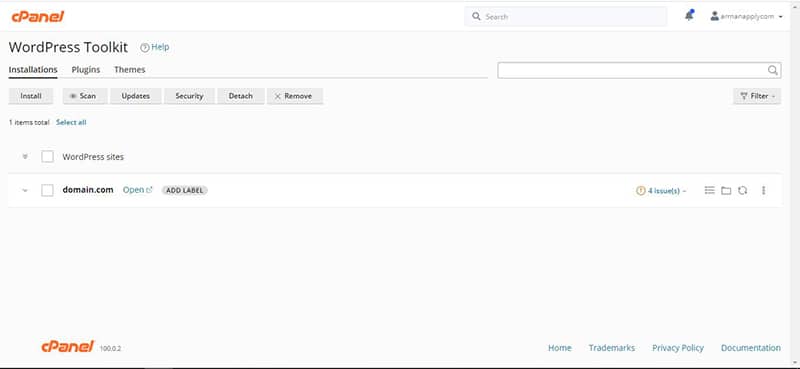Click the WordPress Toolkit heading

pyautogui.click(x=68, y=47)
